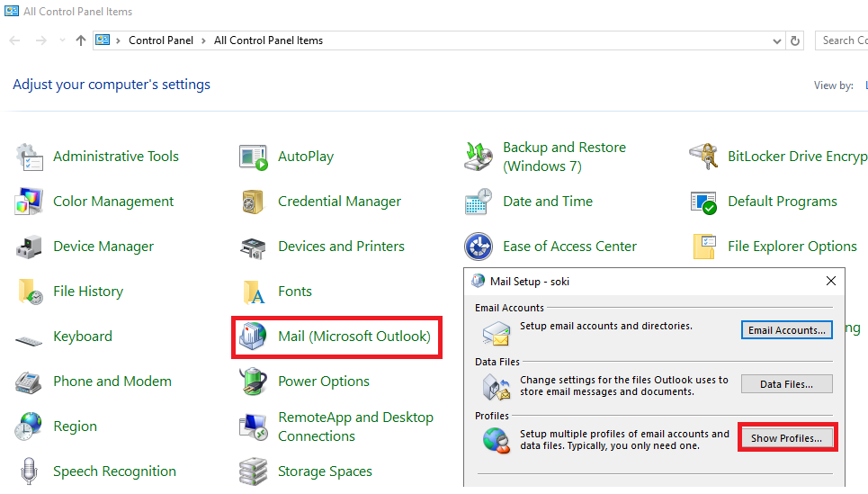
Task: Open the Devices and Printers icon
Action: pos(254,247)
